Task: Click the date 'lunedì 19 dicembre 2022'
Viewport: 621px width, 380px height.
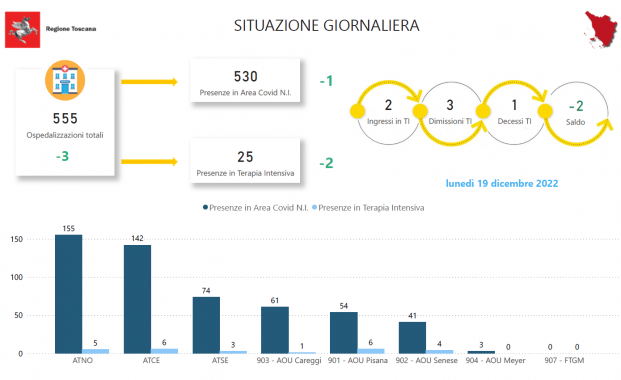Action: (502, 183)
